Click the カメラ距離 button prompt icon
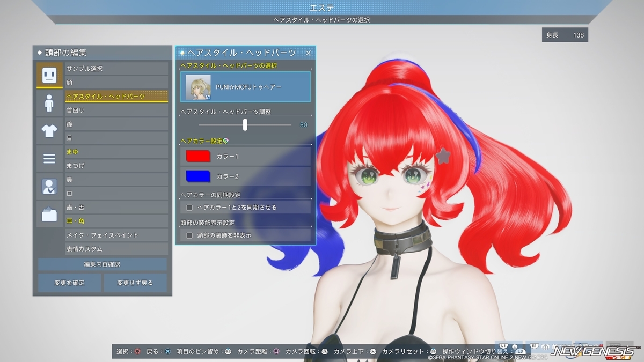This screenshot has height=362, width=644. click(x=276, y=351)
